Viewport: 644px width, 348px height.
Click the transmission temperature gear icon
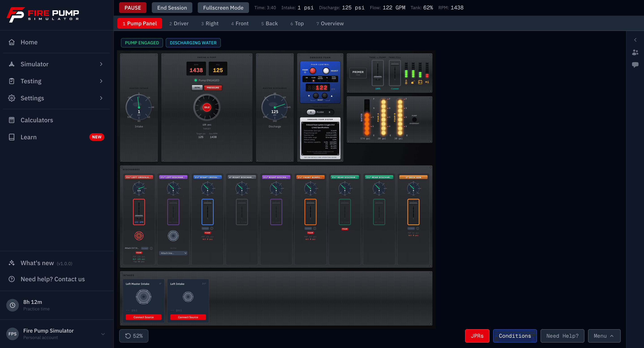(427, 82)
